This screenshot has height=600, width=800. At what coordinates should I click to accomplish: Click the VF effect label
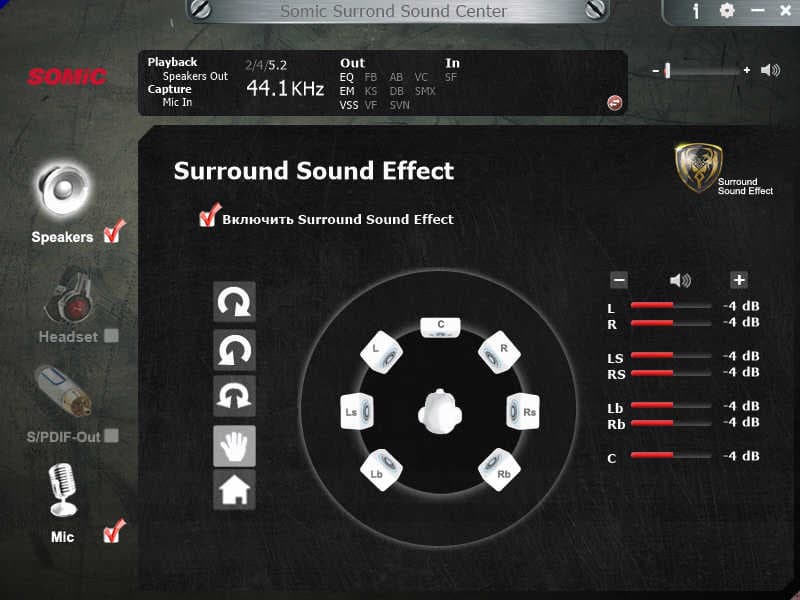(x=370, y=105)
